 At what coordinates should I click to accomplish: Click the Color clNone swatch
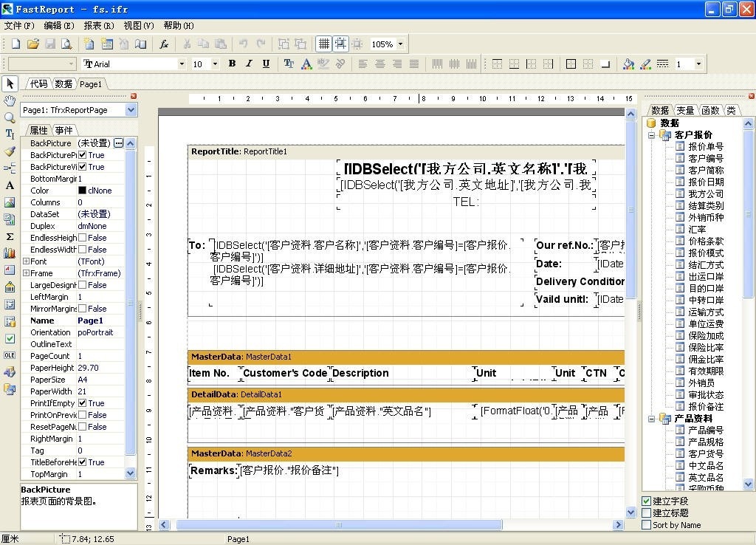click(82, 191)
